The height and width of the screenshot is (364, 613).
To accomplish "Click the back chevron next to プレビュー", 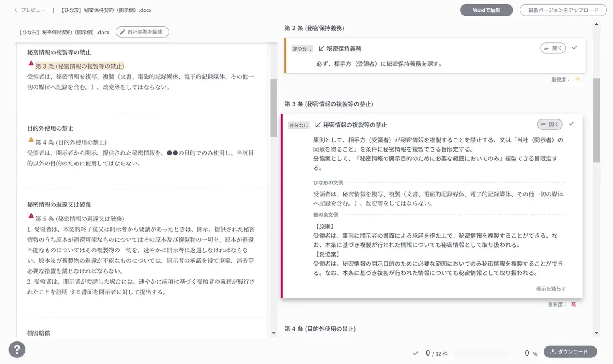I will tap(16, 10).
